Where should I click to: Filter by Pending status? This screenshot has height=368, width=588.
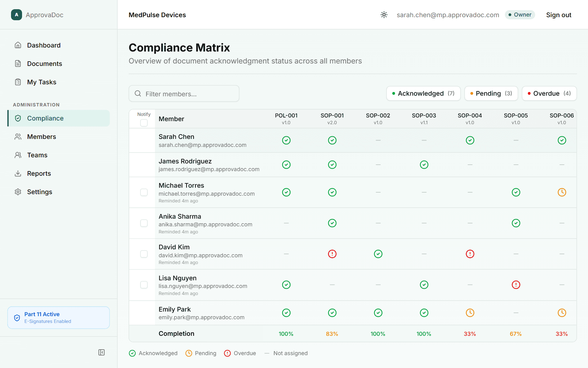pyautogui.click(x=491, y=93)
